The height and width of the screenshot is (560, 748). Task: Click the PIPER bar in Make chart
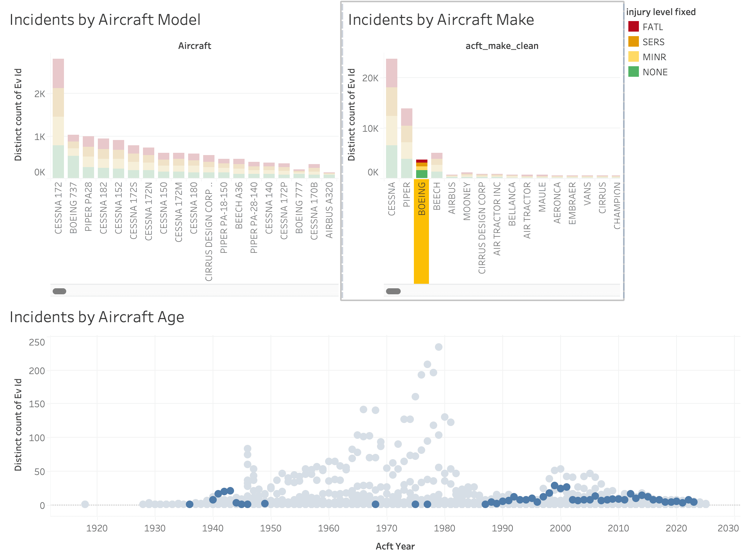click(407, 143)
